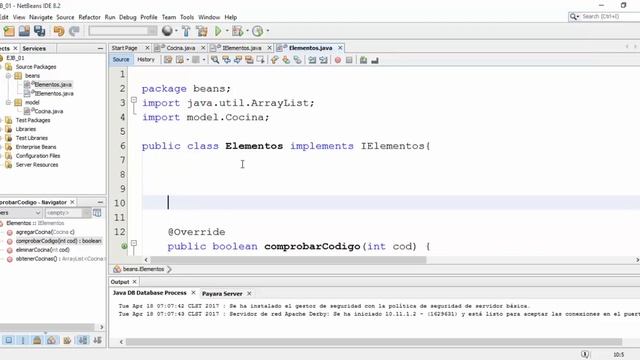Open the Refactor menu
The height and width of the screenshot is (360, 640).
(x=89, y=17)
